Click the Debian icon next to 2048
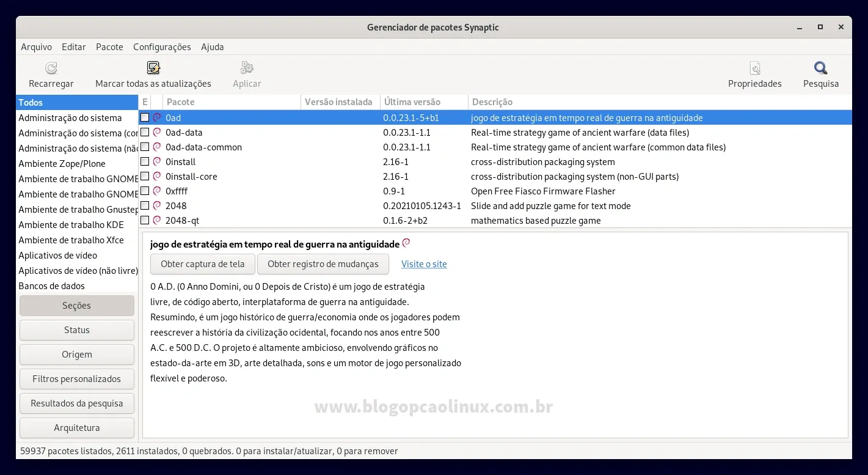Screen dimensions: 868x475 157,205
